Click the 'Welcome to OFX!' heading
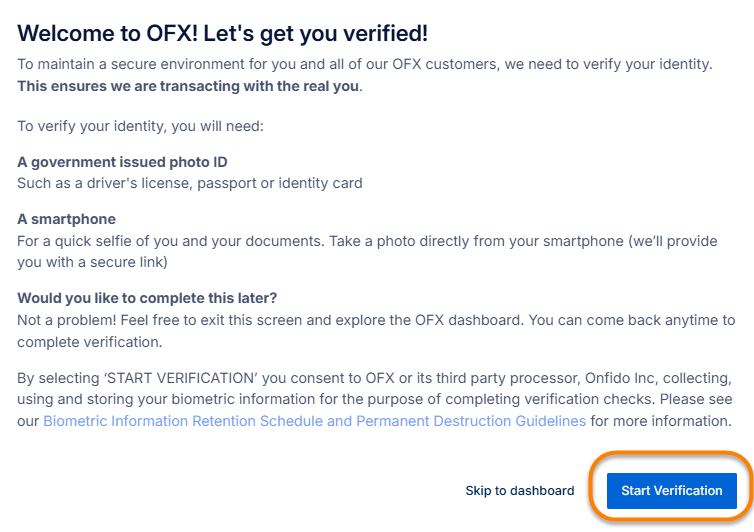 (222, 33)
